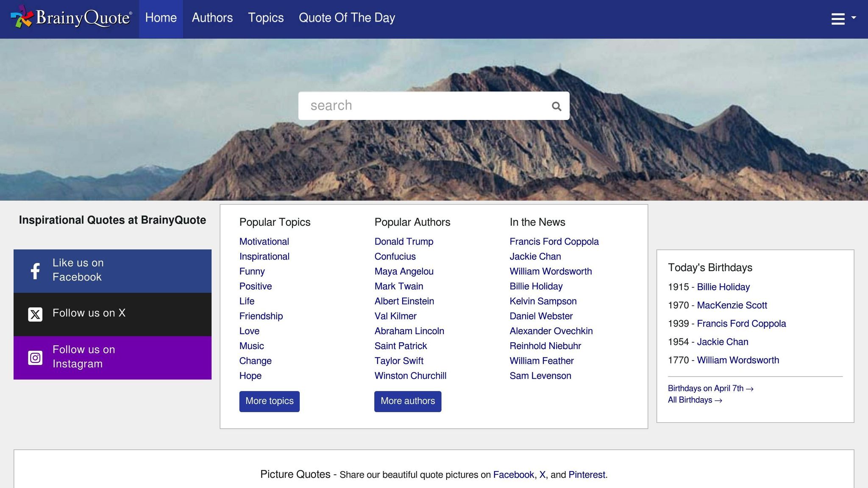Click the search magnifier icon

556,106
